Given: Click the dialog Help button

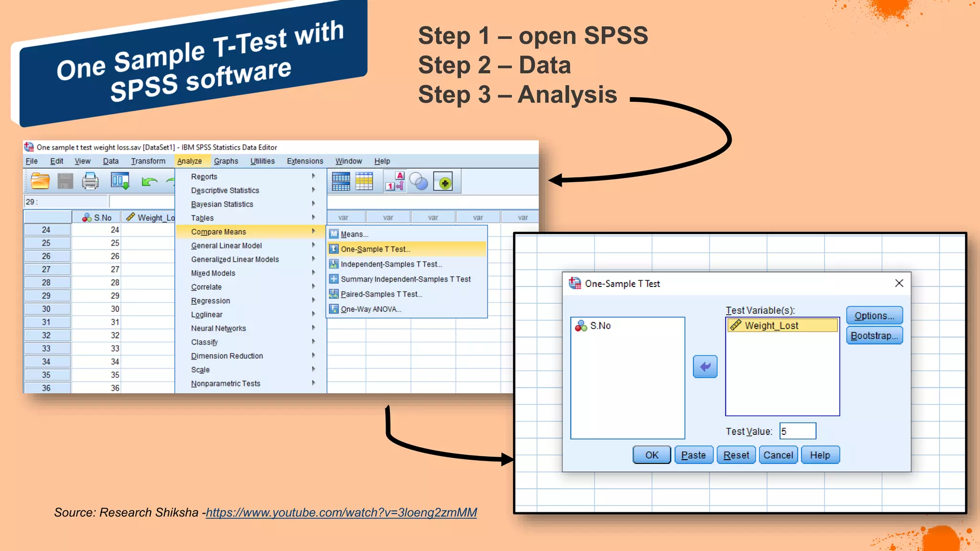Looking at the screenshot, I should [x=820, y=455].
